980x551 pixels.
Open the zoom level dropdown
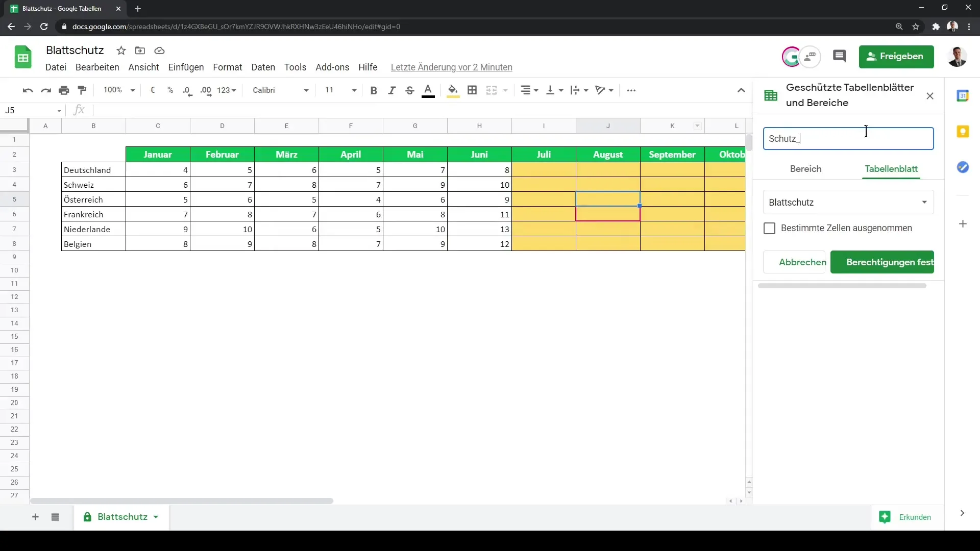[119, 90]
